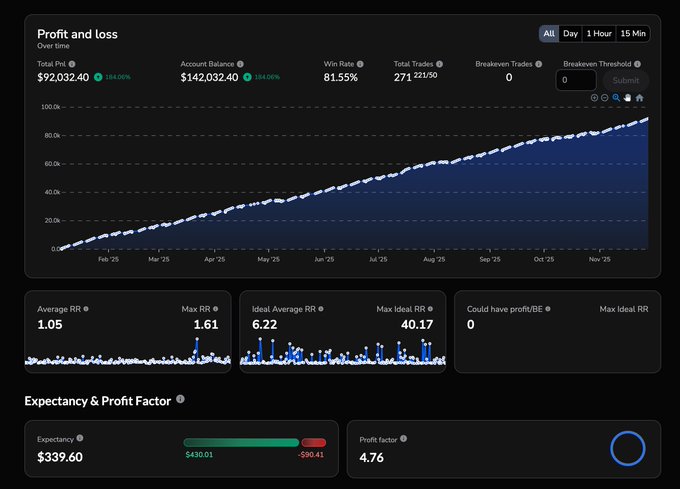
Task: Click the chart zoom out icon
Action: [x=605, y=98]
